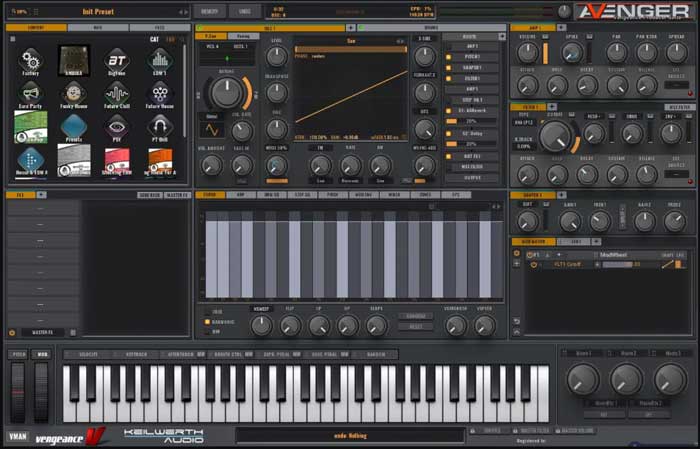This screenshot has height=449, width=700.
Task: Choose the Euro Party megaphone icon
Action: point(30,93)
